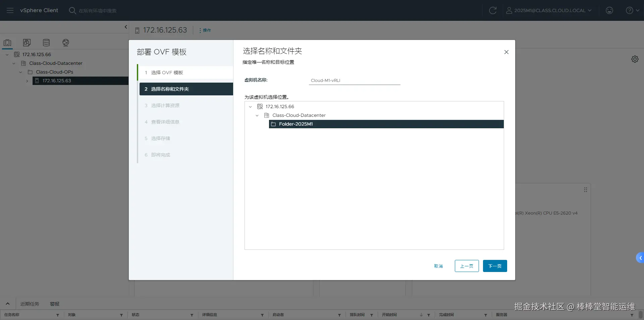The height and width of the screenshot is (320, 644).
Task: Expand the recent tasks panel chevron
Action: tap(8, 304)
